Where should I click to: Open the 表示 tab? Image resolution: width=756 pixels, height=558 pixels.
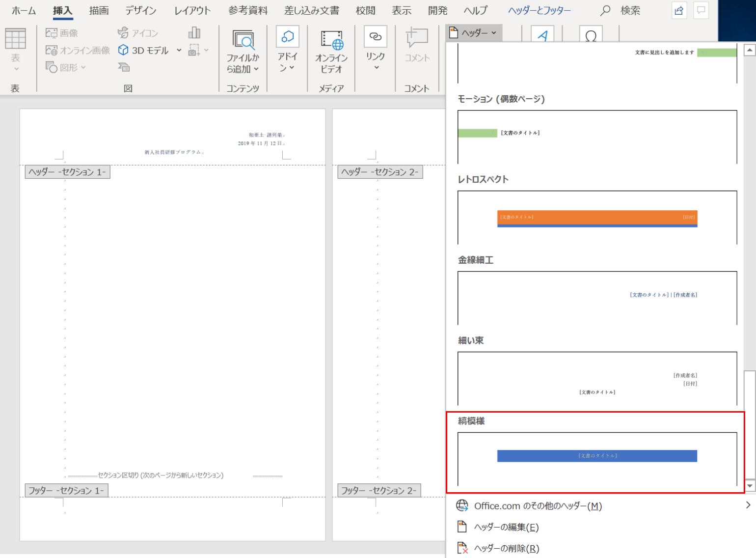[x=401, y=10]
